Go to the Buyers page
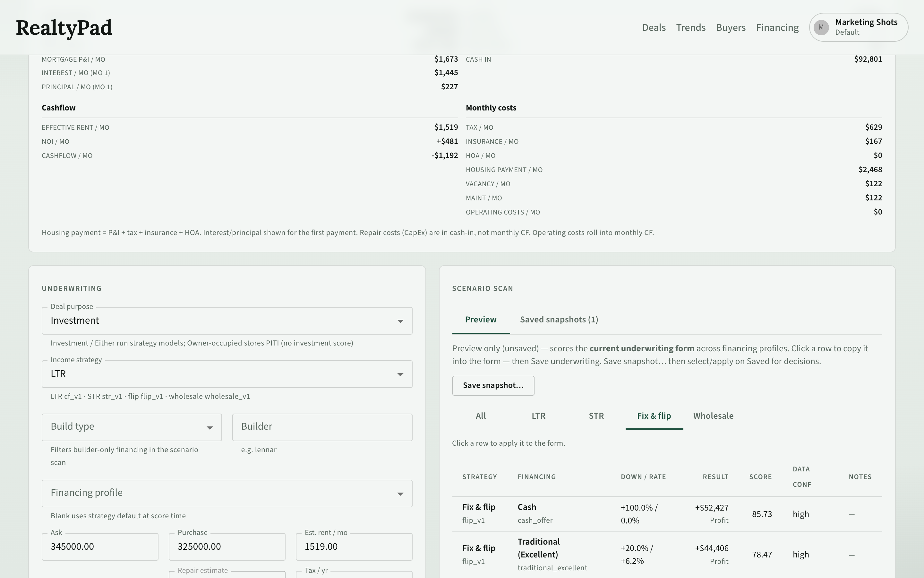Image resolution: width=924 pixels, height=578 pixels. point(731,28)
